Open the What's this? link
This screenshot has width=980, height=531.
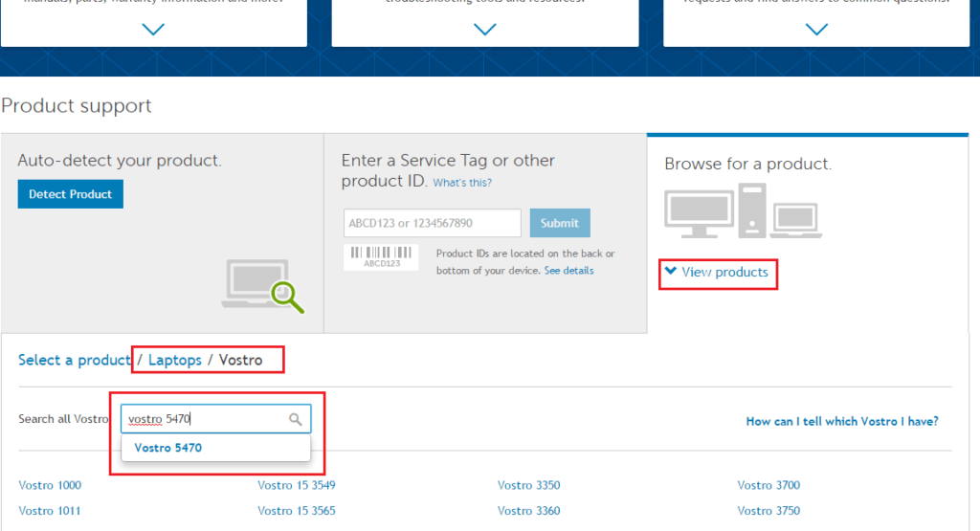tap(462, 182)
